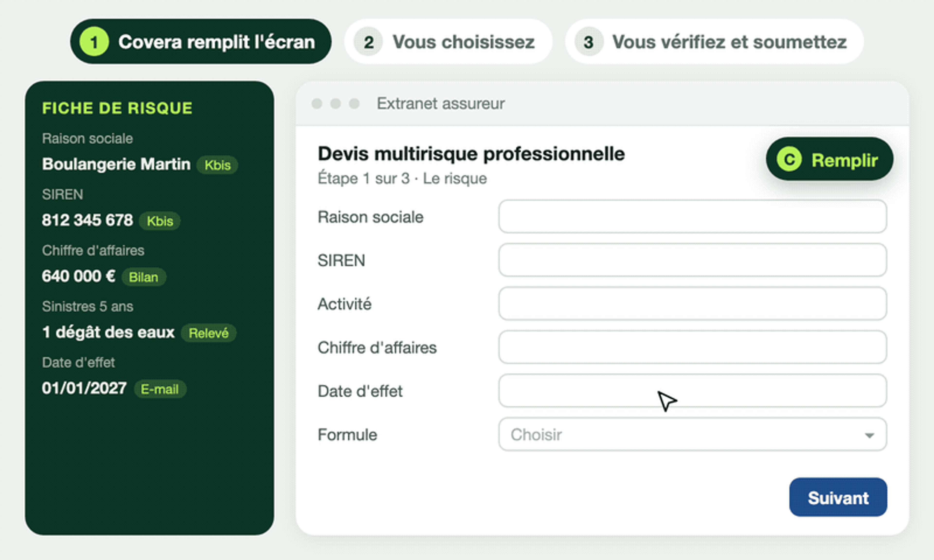Click the Kbis badge next to 812 345 678

tap(160, 221)
